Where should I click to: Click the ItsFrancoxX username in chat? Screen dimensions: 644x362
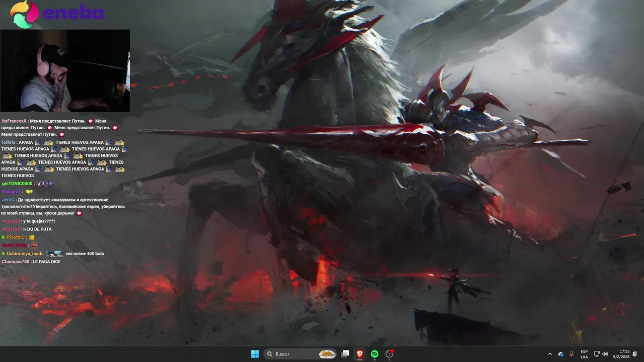coord(14,121)
